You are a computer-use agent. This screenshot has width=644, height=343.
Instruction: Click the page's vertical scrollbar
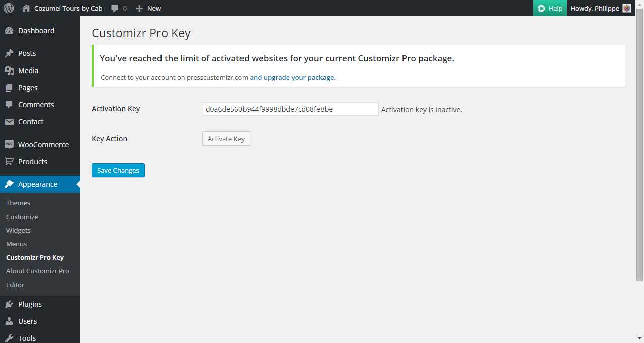coord(640,151)
